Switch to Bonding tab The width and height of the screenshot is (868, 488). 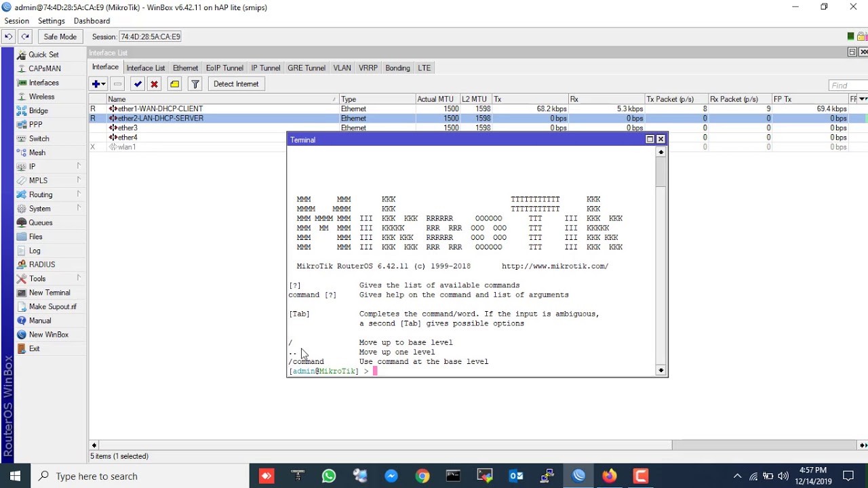[397, 68]
